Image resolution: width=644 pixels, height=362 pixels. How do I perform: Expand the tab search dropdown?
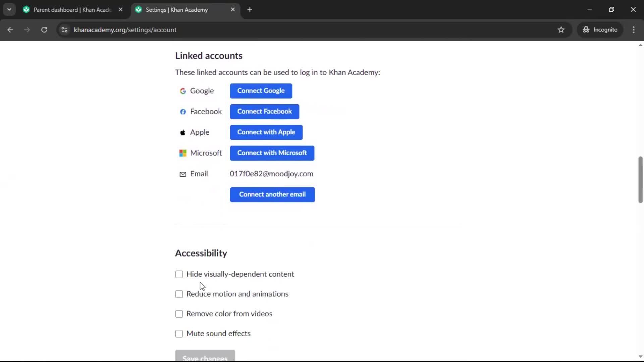(x=9, y=10)
